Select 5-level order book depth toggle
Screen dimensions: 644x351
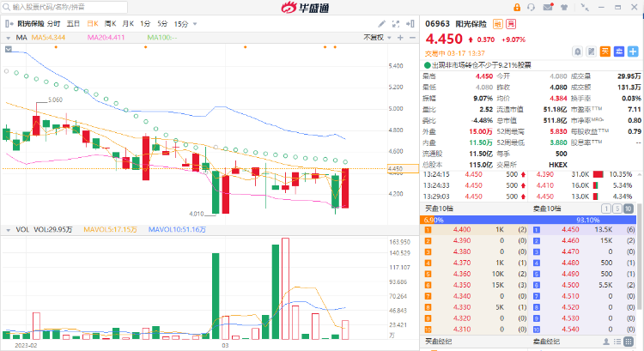pos(618,209)
